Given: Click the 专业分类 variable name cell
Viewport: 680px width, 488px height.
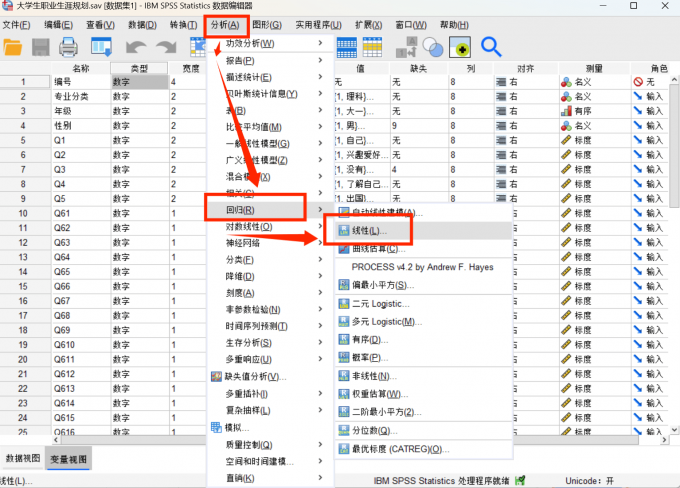Looking at the screenshot, I should coord(81,96).
